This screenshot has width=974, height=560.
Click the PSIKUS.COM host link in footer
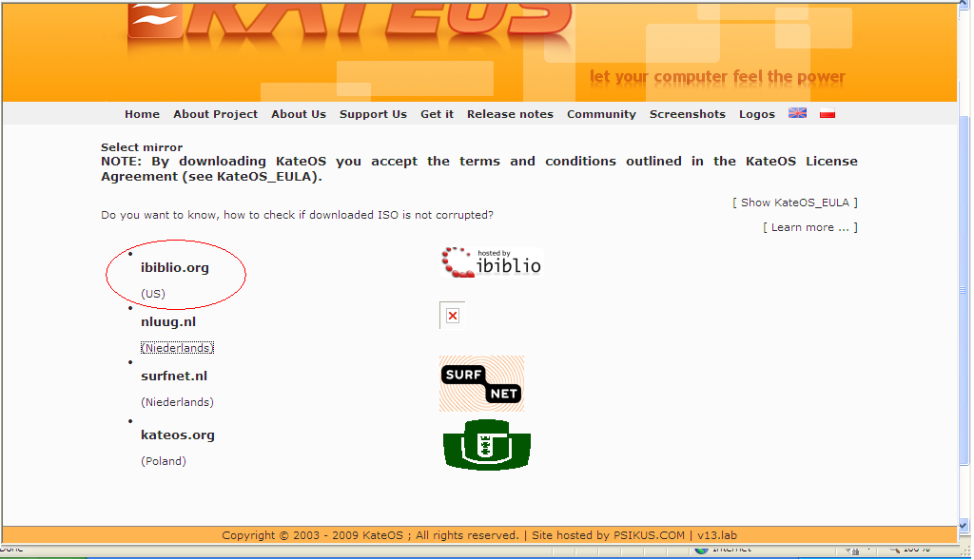coord(649,535)
